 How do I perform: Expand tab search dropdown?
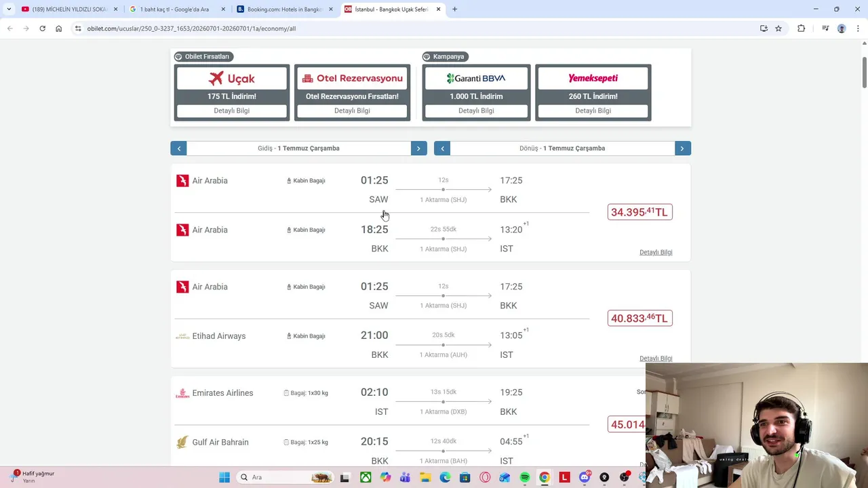[x=9, y=9]
